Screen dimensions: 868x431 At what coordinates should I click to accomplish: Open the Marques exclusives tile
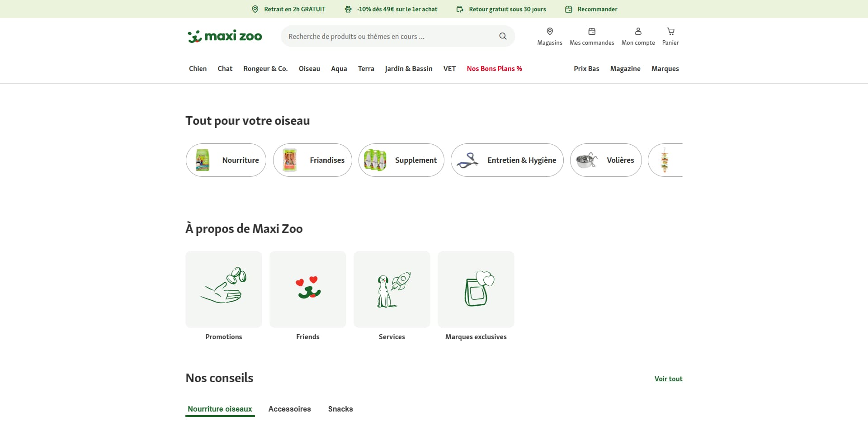476,289
